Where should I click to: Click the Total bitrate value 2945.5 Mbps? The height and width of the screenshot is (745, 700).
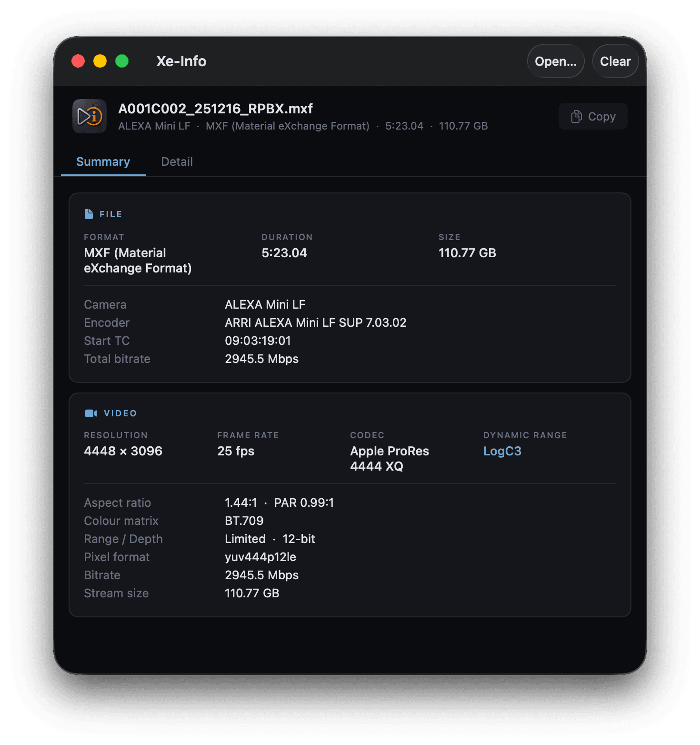(262, 359)
